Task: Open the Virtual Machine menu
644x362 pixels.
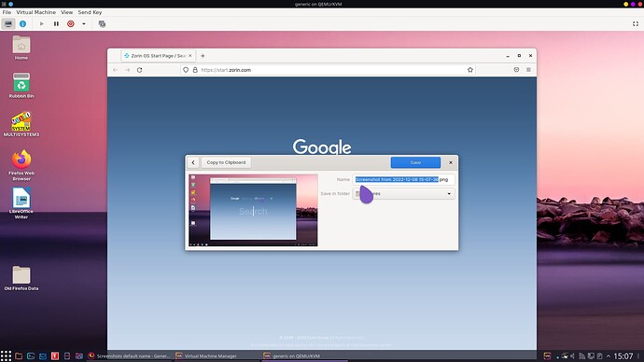Action: pyautogui.click(x=36, y=12)
